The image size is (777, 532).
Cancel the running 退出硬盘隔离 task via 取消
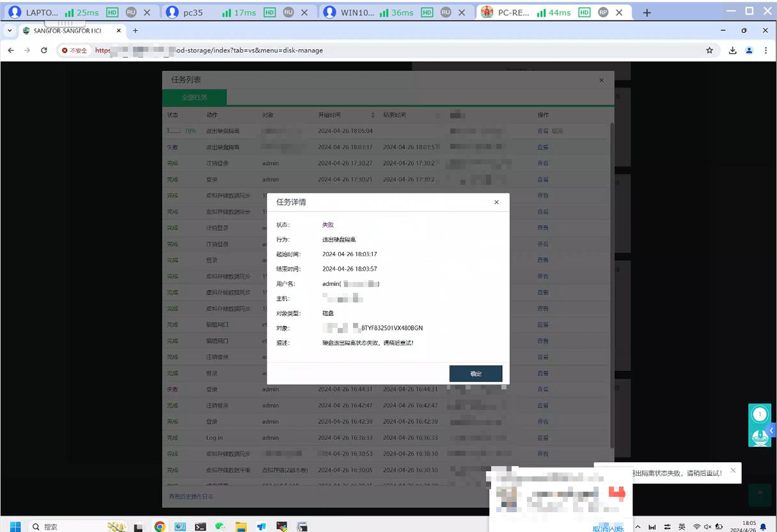pyautogui.click(x=558, y=131)
